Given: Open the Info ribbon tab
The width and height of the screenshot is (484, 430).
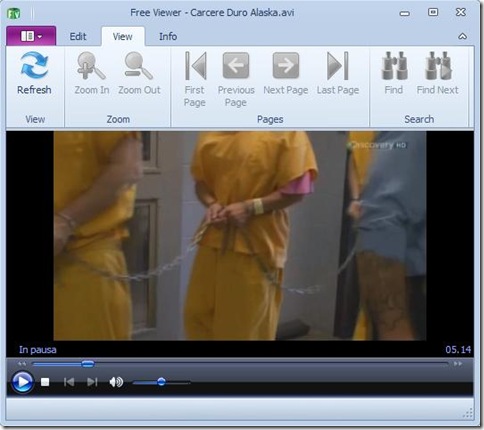Looking at the screenshot, I should 168,36.
